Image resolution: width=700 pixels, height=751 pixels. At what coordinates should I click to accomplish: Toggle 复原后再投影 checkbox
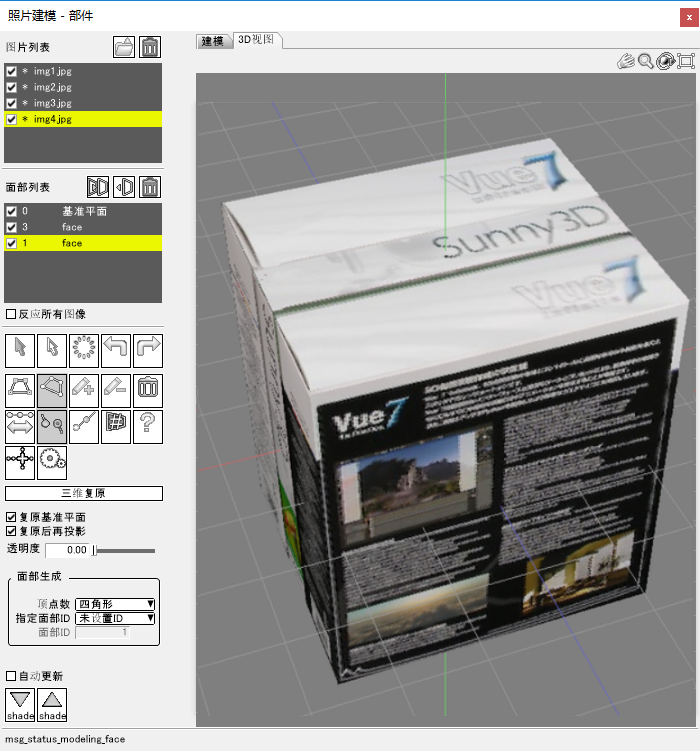pos(11,531)
